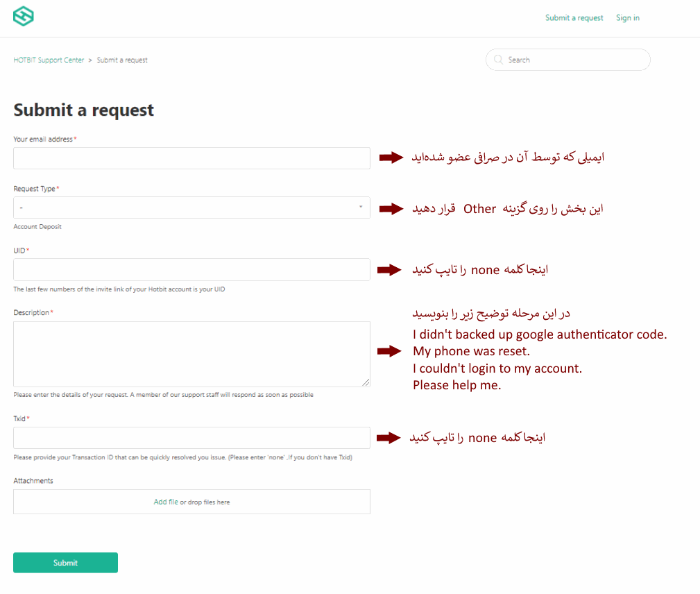Viewport: 700px width, 594px height.
Task: Expand the Request Type selection showing dash
Action: click(191, 207)
